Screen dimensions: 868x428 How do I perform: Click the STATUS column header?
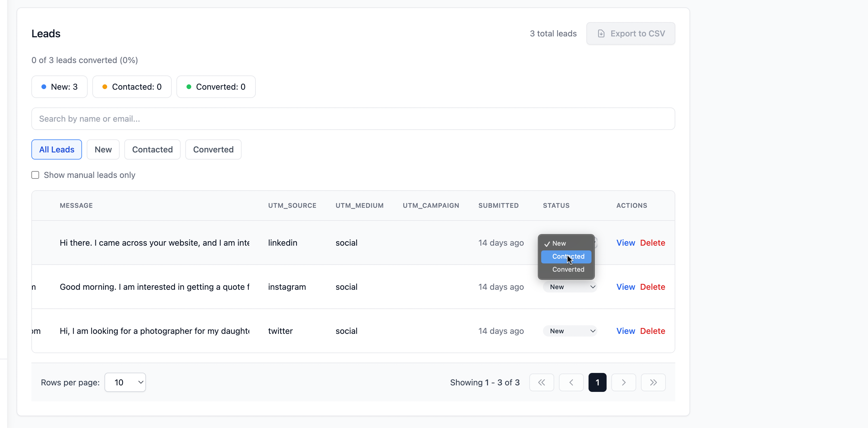556,206
